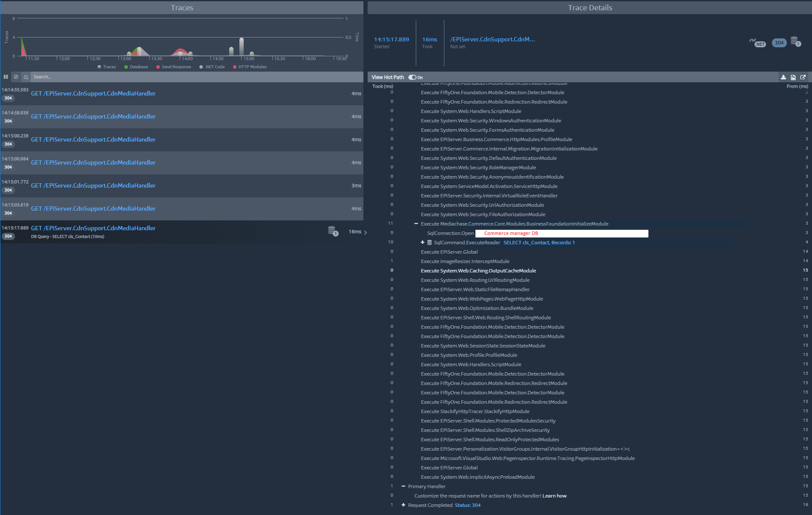
Task: Click the 15:00 spike on the timeline chart
Action: 242,46
